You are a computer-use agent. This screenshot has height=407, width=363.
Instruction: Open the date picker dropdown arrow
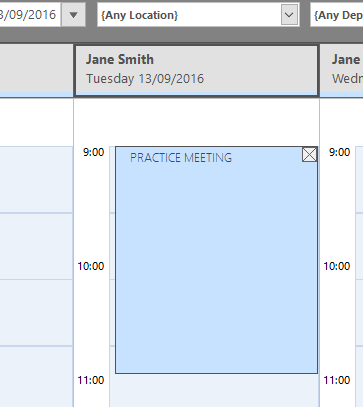point(74,15)
